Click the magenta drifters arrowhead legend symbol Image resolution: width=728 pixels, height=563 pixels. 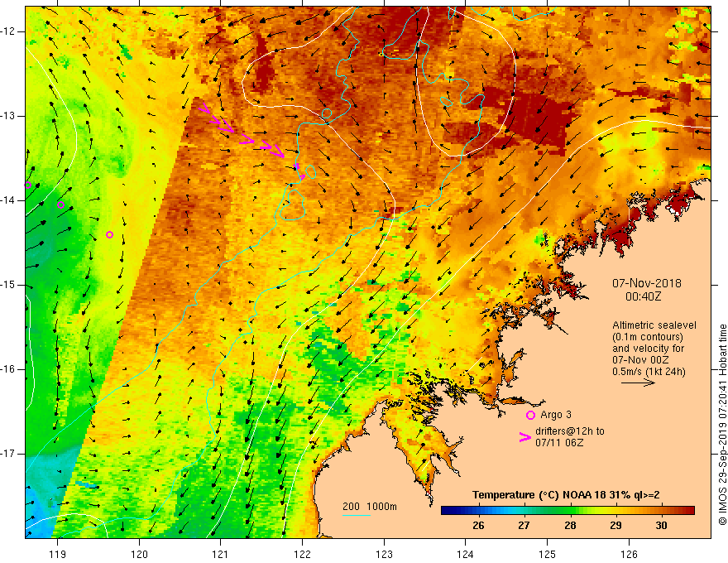[525, 436]
